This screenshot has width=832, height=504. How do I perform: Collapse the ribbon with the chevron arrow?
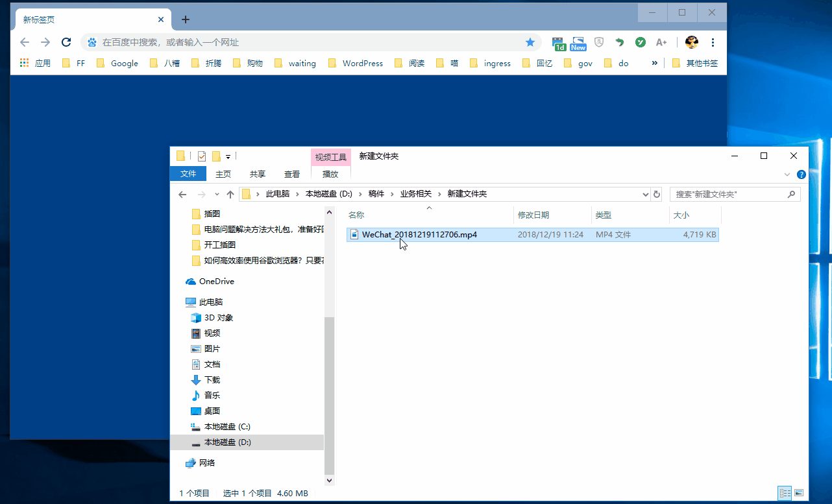pyautogui.click(x=787, y=174)
